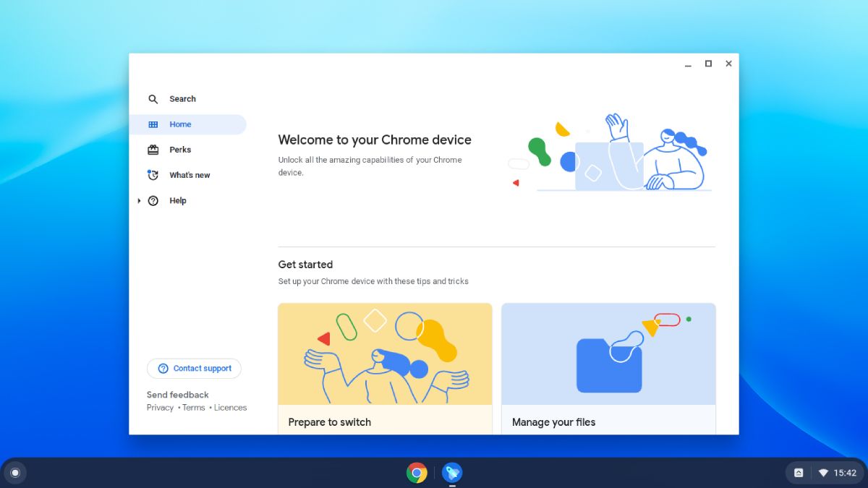Select the What's new sidebar entry

click(x=189, y=175)
